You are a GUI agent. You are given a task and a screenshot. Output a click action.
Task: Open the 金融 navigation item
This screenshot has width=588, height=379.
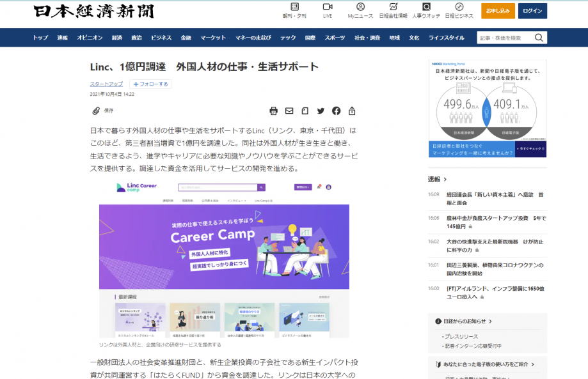[x=186, y=38]
